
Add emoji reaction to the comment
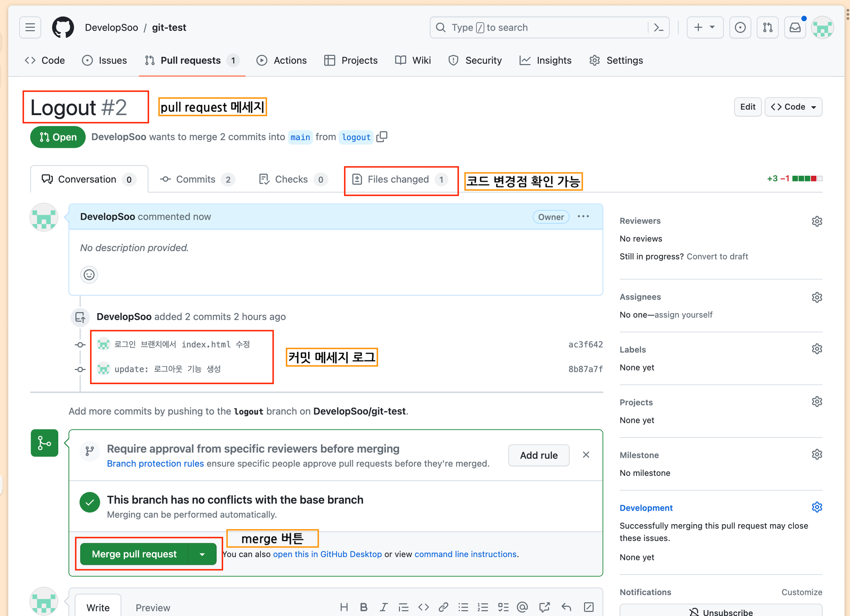tap(89, 275)
